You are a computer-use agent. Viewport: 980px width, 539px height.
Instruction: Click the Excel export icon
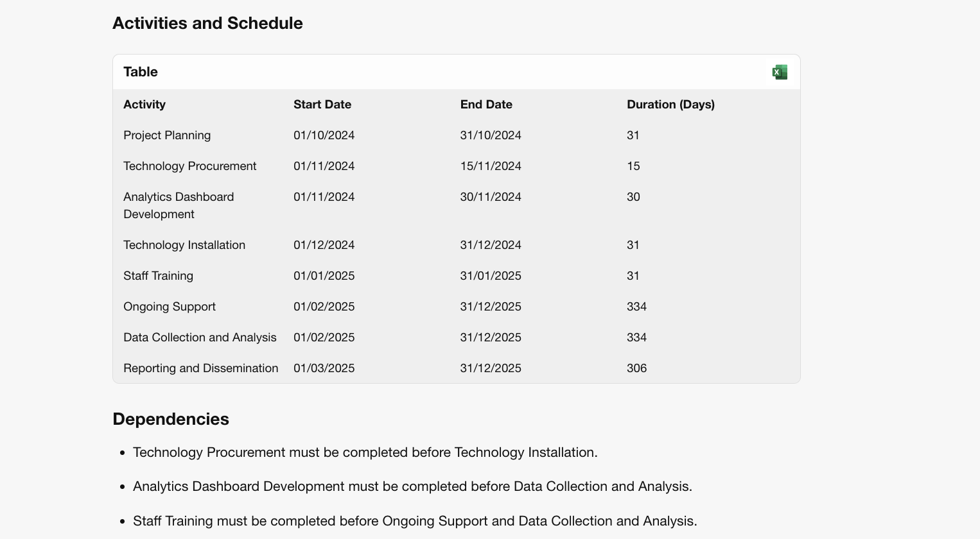point(779,72)
